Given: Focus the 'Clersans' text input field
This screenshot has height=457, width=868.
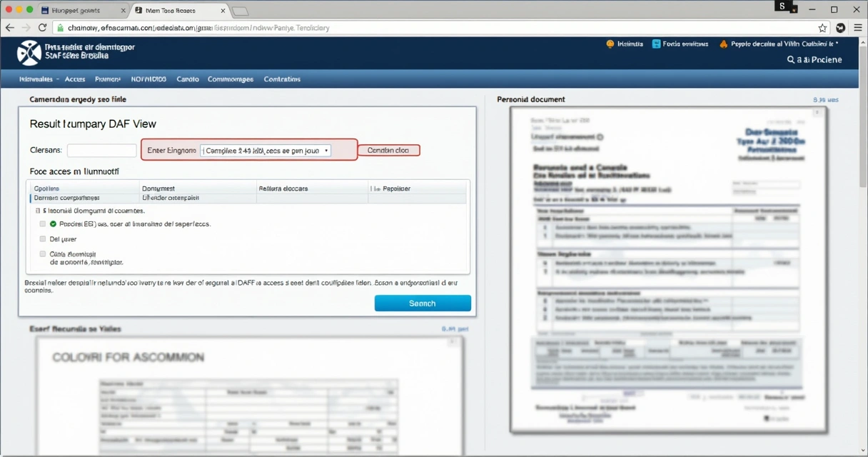Looking at the screenshot, I should [x=101, y=151].
